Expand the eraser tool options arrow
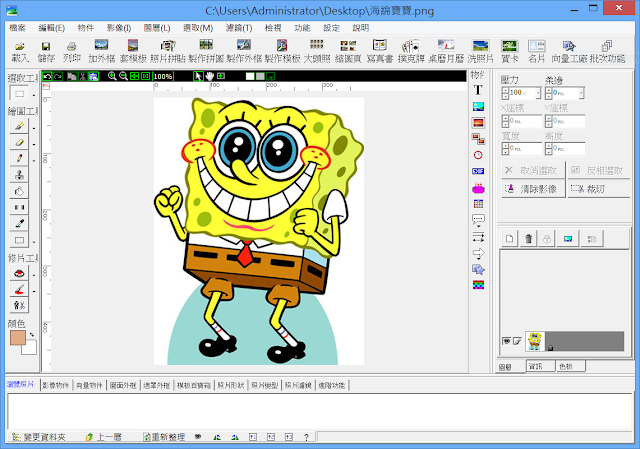Image resolution: width=640 pixels, height=449 pixels. click(x=34, y=144)
